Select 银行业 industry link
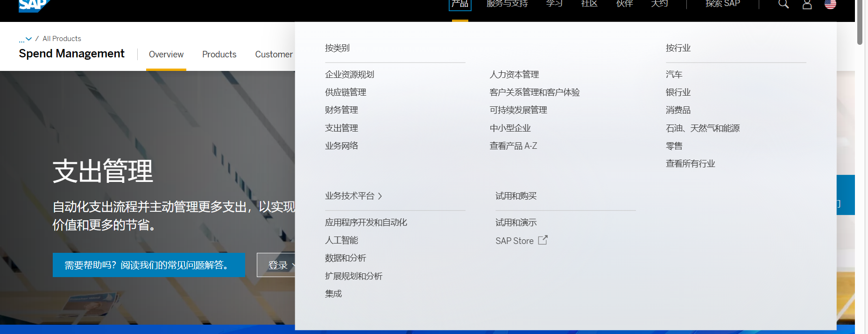868x334 pixels. point(678,92)
